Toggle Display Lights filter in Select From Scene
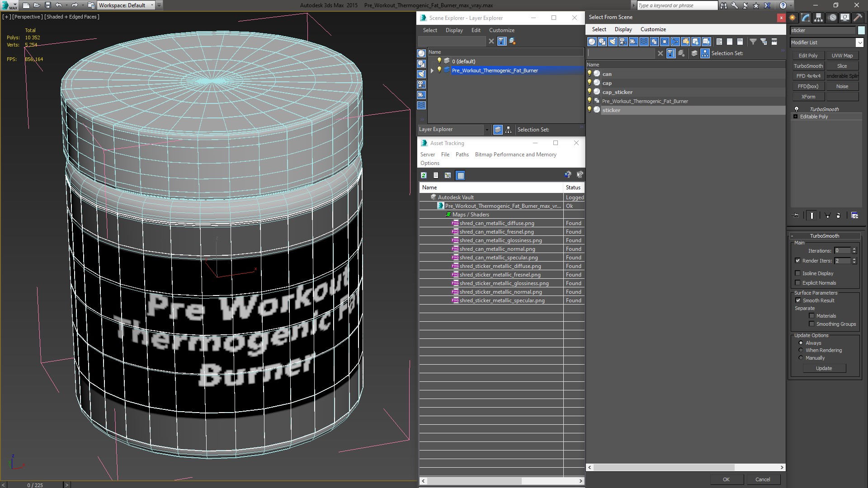The height and width of the screenshot is (488, 868). point(613,42)
